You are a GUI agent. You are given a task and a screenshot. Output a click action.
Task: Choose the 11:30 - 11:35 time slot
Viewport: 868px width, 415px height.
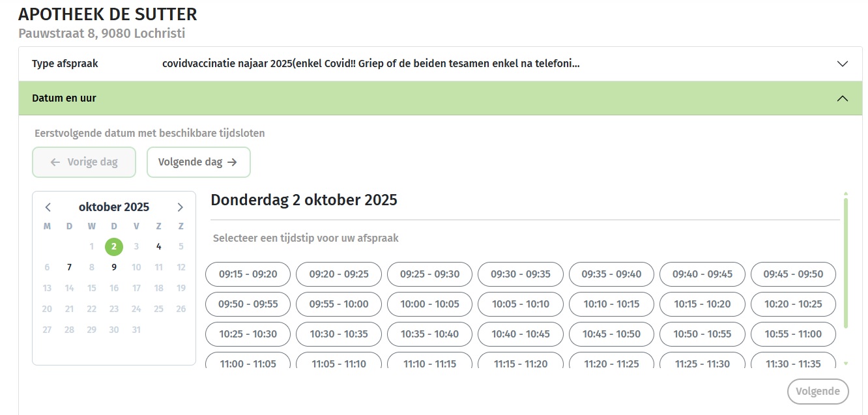tap(793, 362)
